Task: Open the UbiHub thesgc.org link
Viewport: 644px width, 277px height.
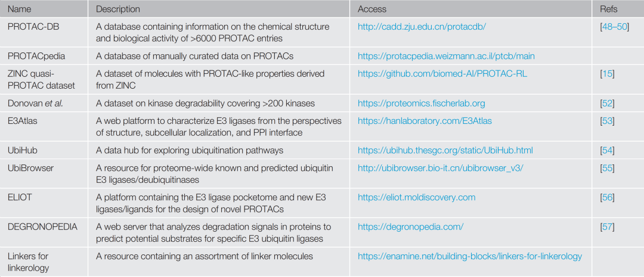Action: coord(445,150)
